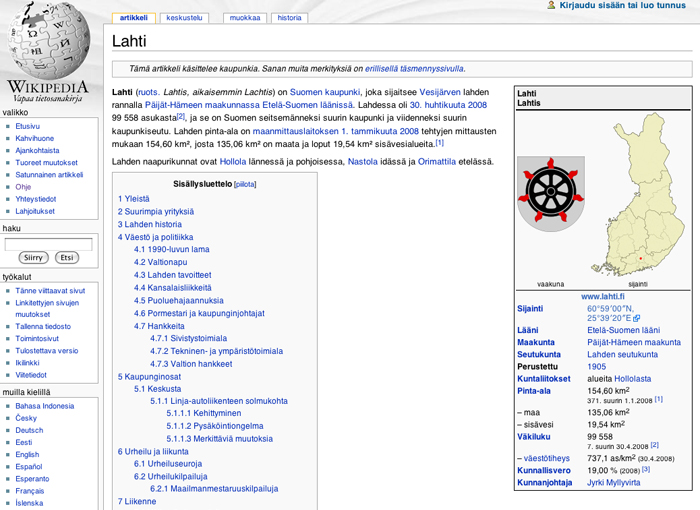Open Tulostettava versio link
Screen dimensions: 700x510
coord(46,351)
